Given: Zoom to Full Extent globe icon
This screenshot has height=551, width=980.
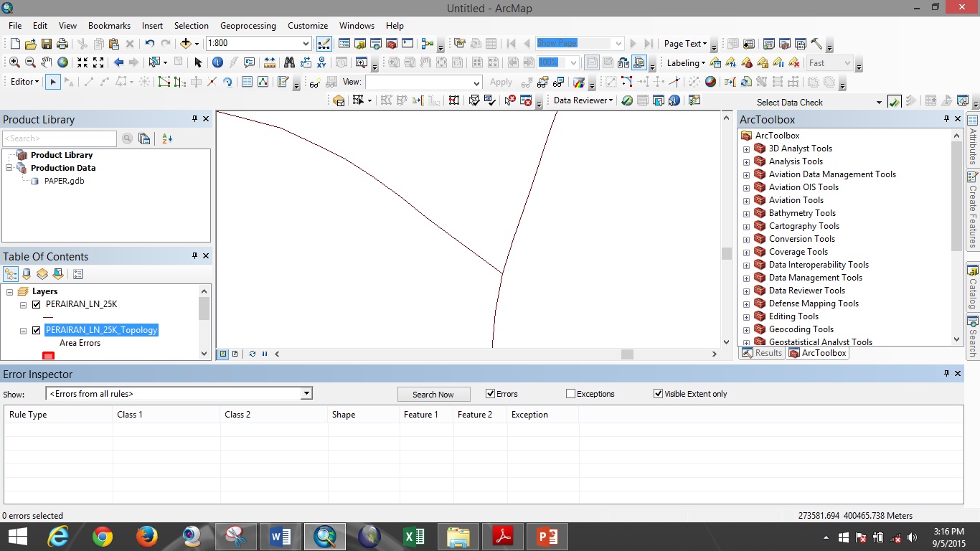Looking at the screenshot, I should (x=62, y=62).
